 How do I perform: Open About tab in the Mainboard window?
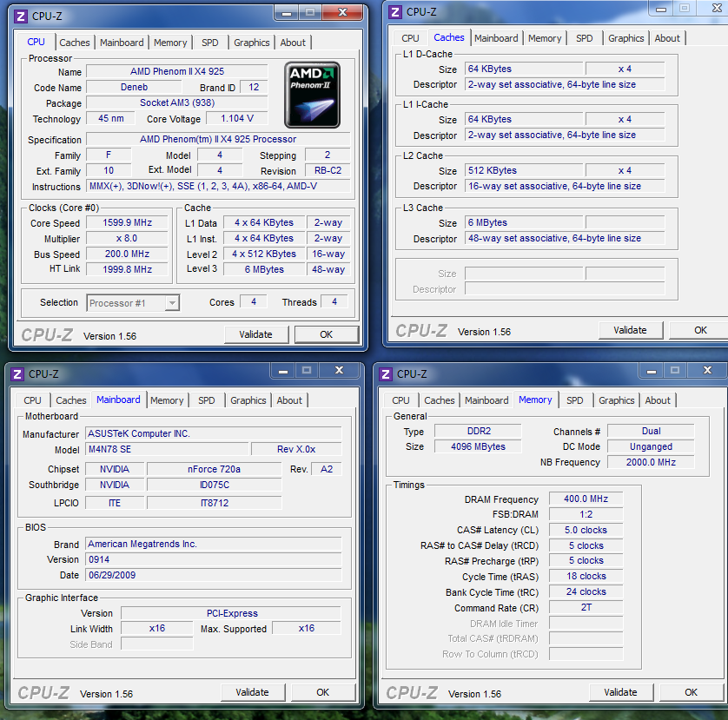pos(289,400)
